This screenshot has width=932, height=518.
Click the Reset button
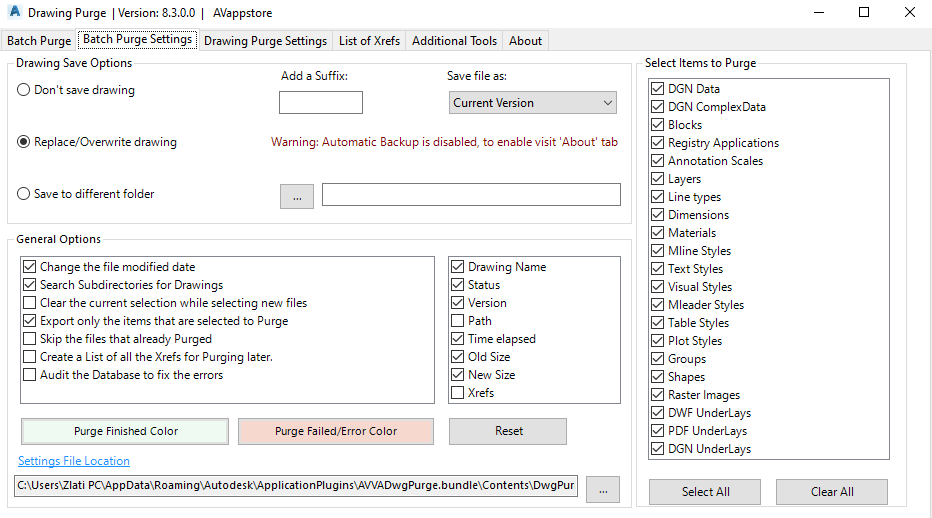tap(508, 431)
